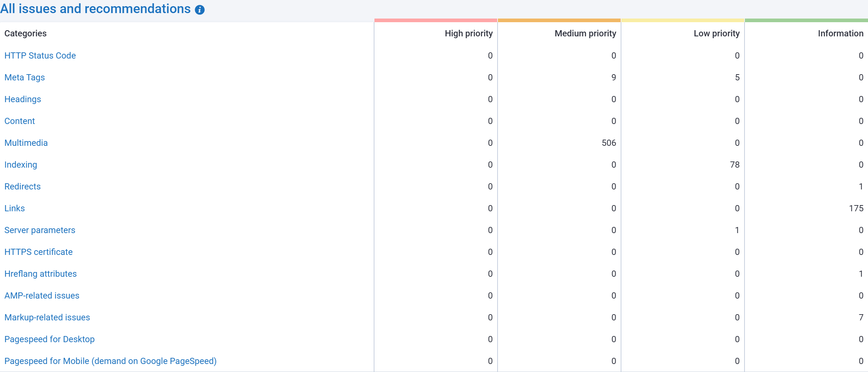This screenshot has width=868, height=372.
Task: Open Markup-related issues category
Action: pos(47,317)
